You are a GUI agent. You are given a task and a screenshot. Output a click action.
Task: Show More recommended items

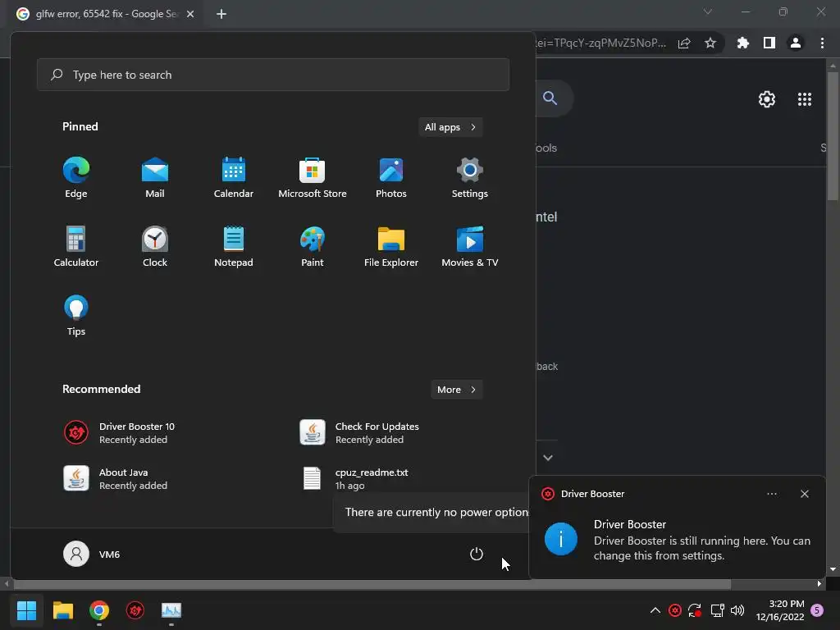pyautogui.click(x=457, y=390)
